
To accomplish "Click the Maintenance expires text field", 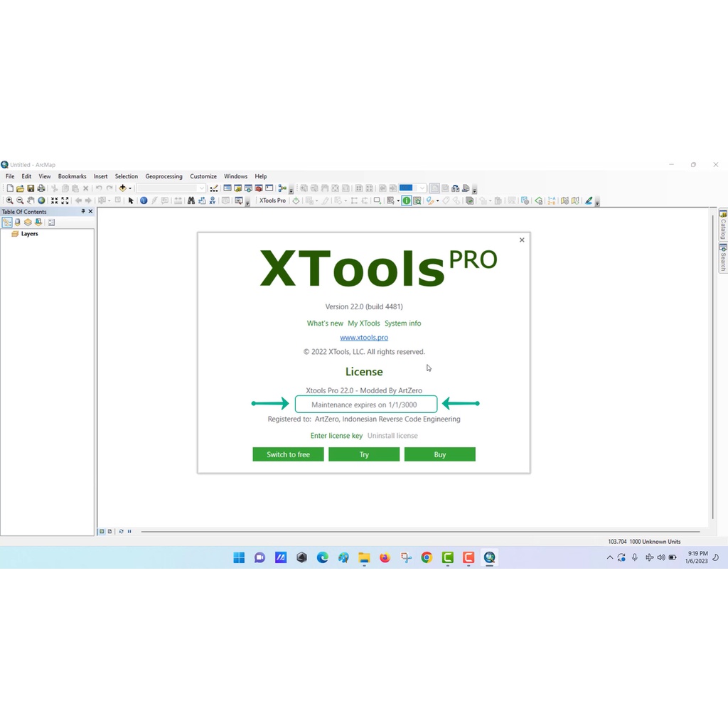I will (x=365, y=404).
